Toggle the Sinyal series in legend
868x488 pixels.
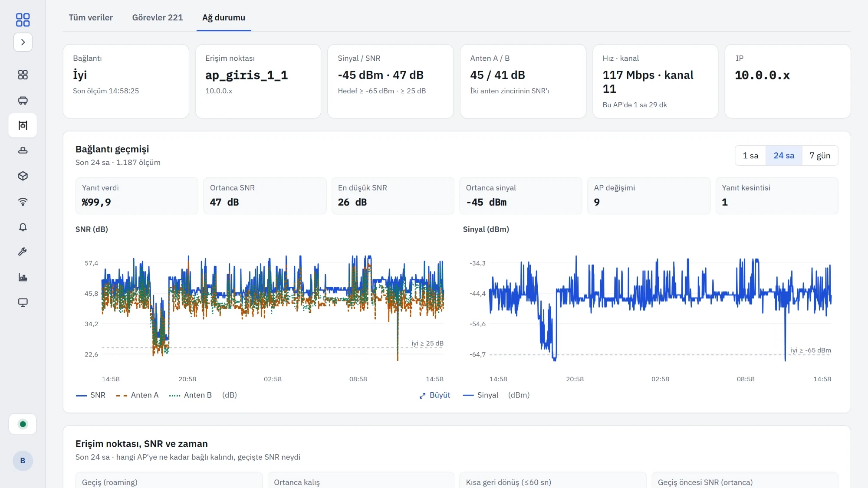tap(481, 395)
